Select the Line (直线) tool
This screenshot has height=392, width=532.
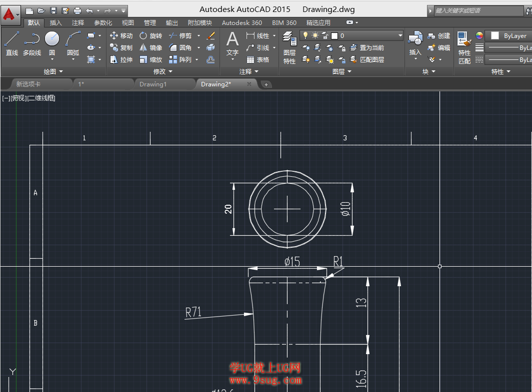12,44
